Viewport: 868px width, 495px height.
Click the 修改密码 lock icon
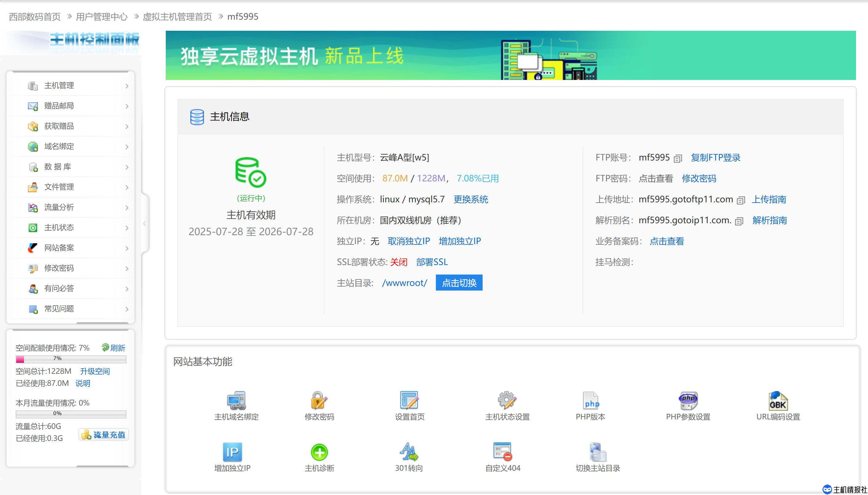click(319, 400)
